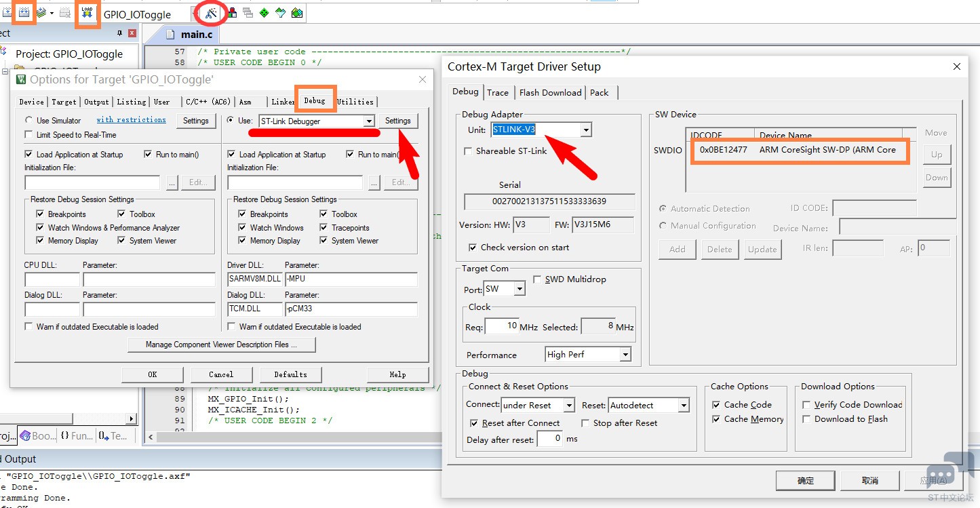Viewport: 980px width, 508px height.
Task: Enable Download to Flash checkbox
Action: click(806, 419)
